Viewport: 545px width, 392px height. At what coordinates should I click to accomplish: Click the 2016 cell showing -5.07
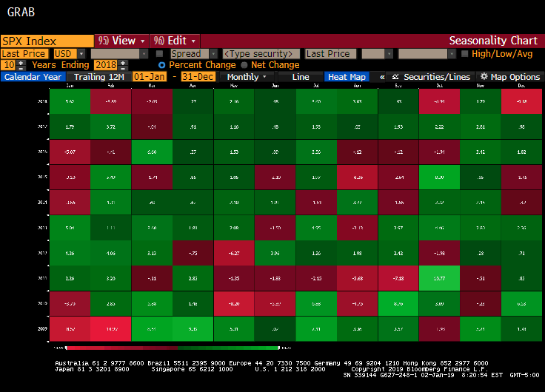tap(70, 152)
